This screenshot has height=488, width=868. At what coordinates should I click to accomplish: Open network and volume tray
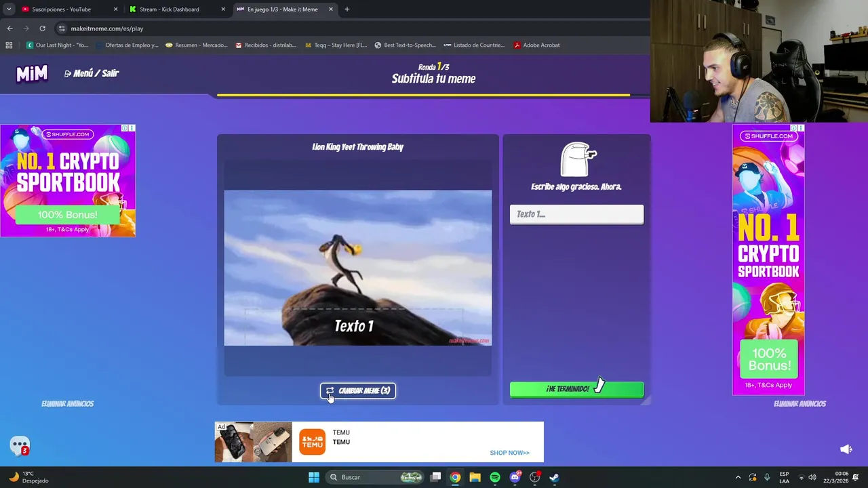[807, 477]
